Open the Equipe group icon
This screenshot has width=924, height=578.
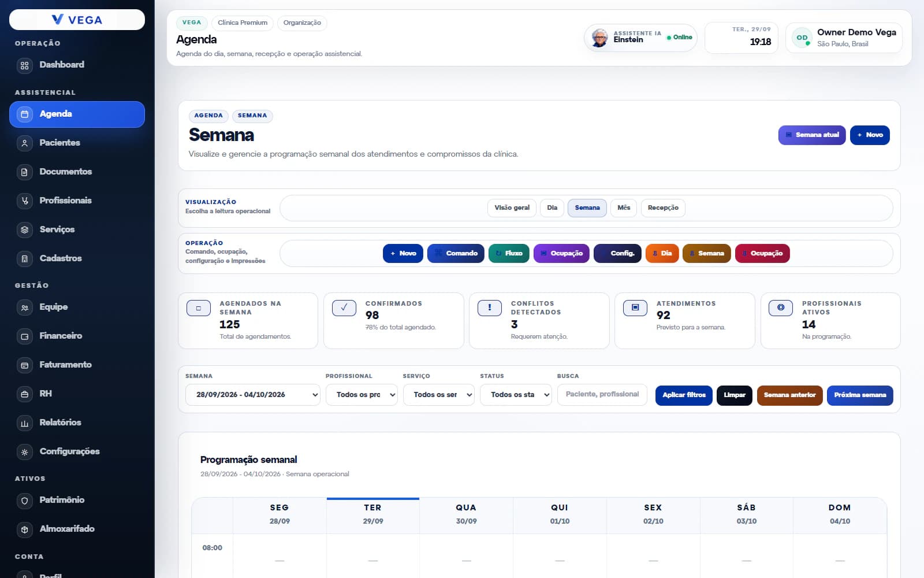click(x=24, y=307)
